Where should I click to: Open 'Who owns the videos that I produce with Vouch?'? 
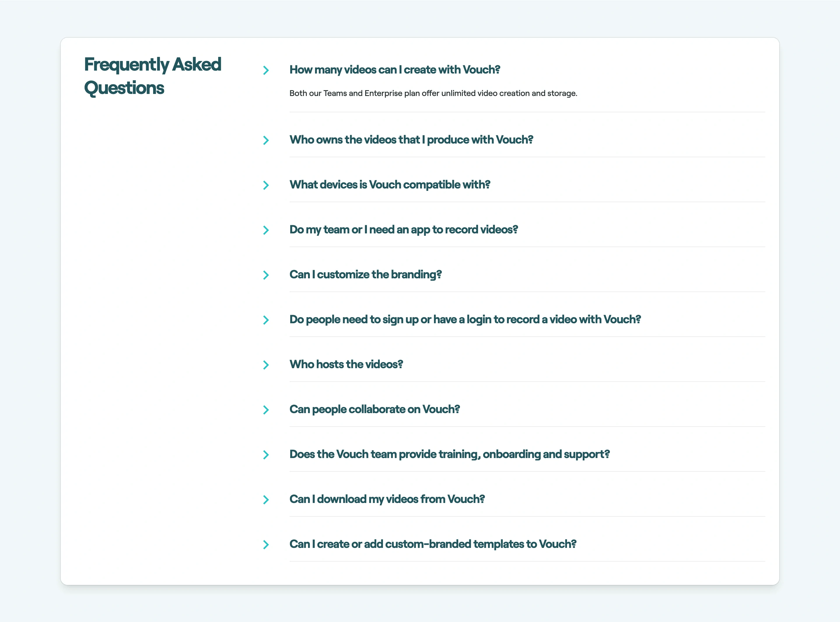tap(411, 140)
